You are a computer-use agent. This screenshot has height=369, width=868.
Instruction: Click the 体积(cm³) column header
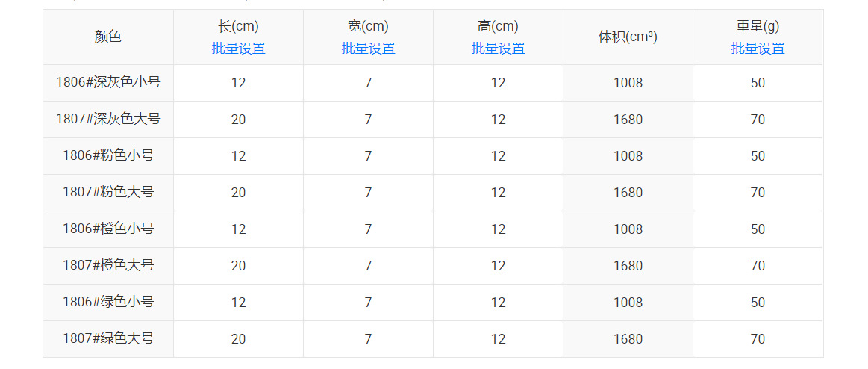pos(628,37)
